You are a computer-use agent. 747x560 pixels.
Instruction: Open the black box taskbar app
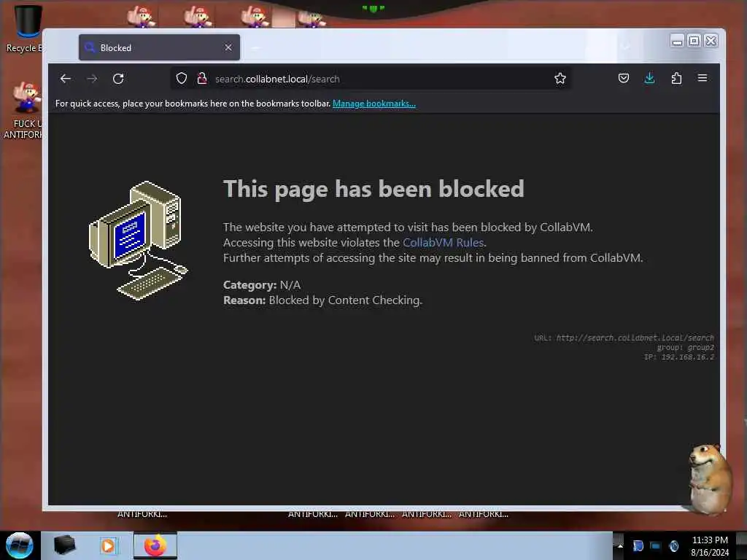point(64,545)
